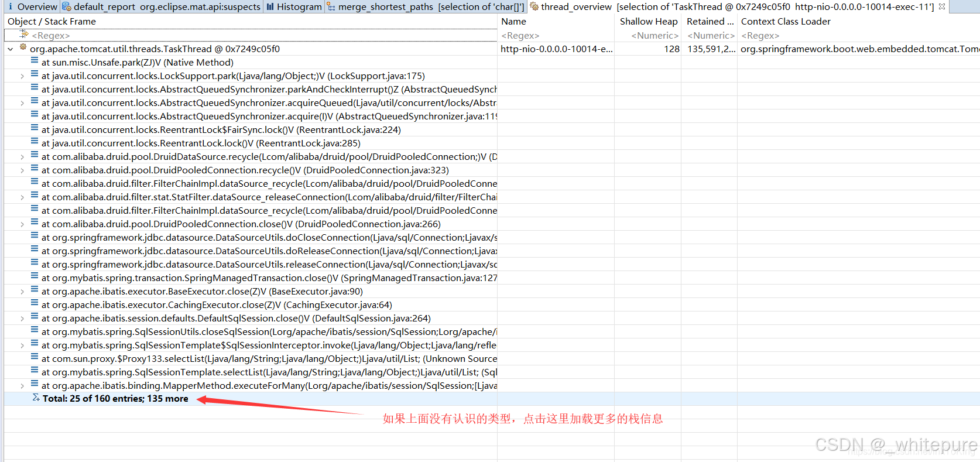Collapse the TaskThread @ 0x7249c05f0 node
Image resolution: width=980 pixels, height=462 pixels.
[x=11, y=49]
